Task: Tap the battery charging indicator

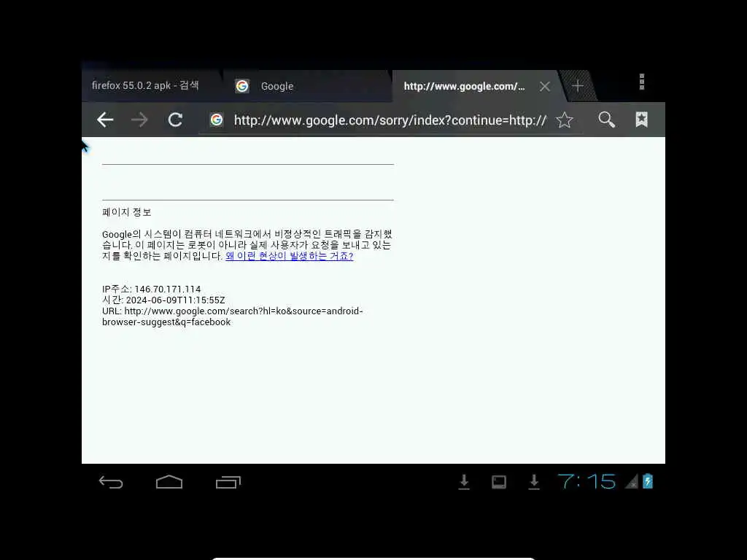Action: (x=648, y=481)
